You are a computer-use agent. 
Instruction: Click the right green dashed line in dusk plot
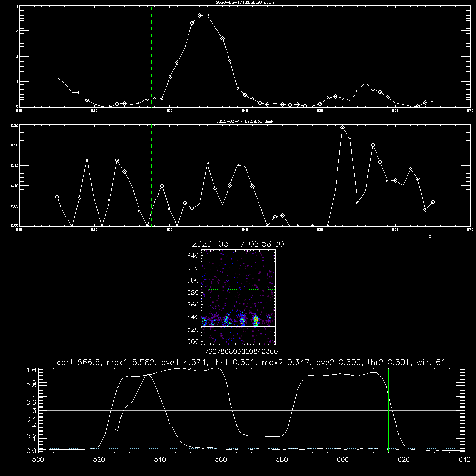point(263,176)
